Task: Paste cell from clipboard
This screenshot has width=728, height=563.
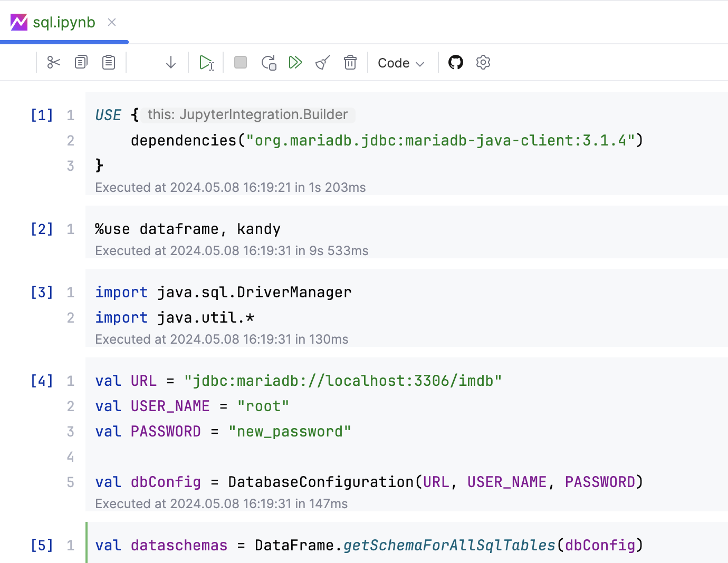Action: click(108, 62)
